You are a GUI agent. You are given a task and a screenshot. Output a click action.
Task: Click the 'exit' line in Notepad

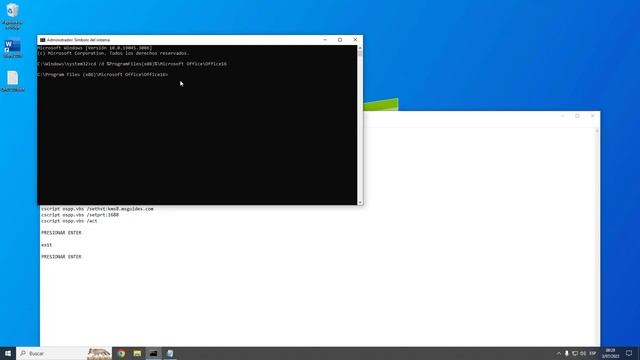[47, 245]
